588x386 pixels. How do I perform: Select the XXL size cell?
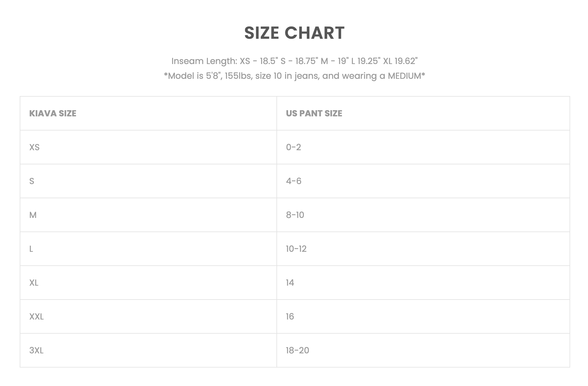click(36, 316)
